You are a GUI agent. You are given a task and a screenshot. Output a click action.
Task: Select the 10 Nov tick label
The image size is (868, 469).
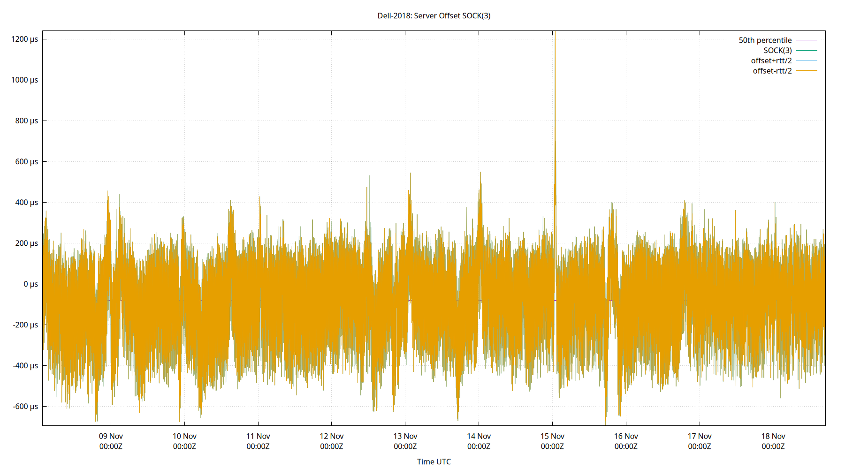[x=184, y=436]
